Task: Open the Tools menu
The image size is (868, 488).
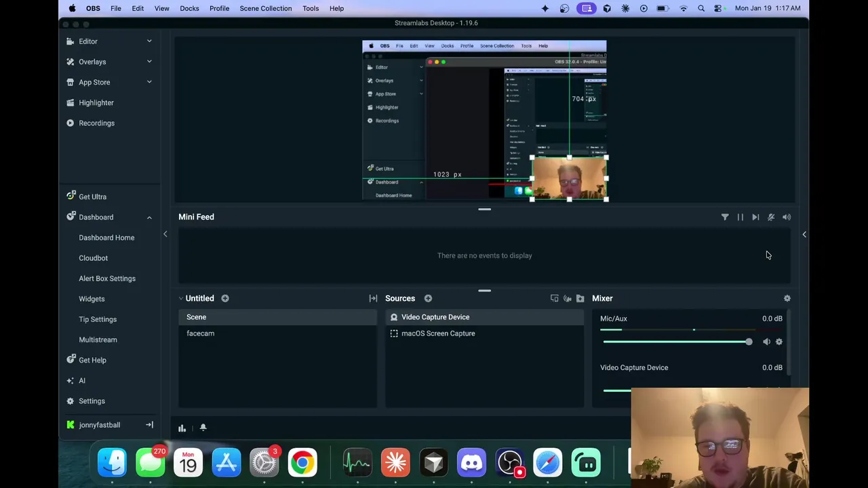Action: click(x=311, y=8)
